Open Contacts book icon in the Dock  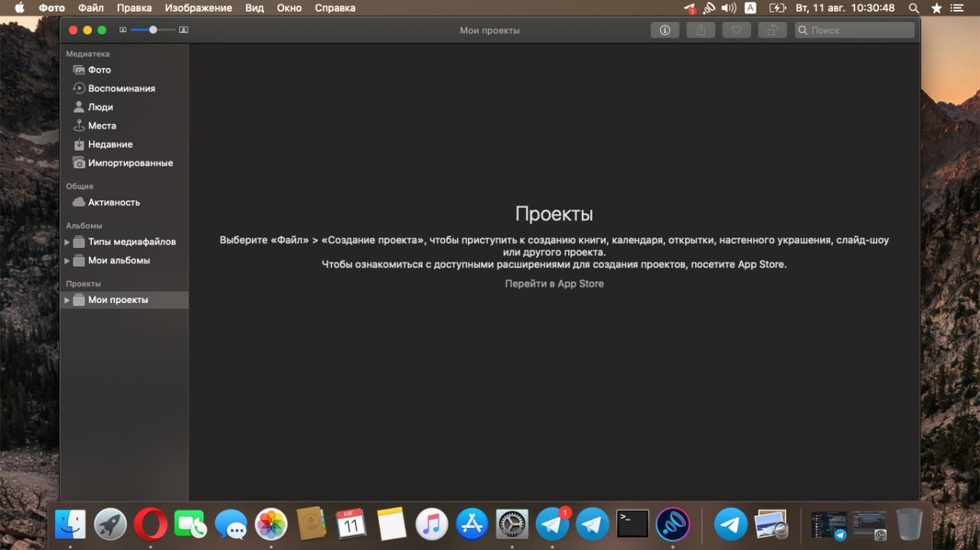point(312,525)
